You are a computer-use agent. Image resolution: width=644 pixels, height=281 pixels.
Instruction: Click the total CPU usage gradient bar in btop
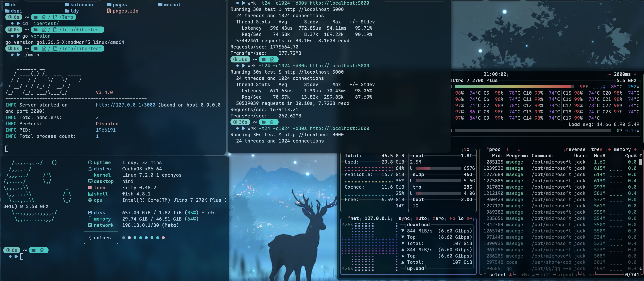point(515,87)
